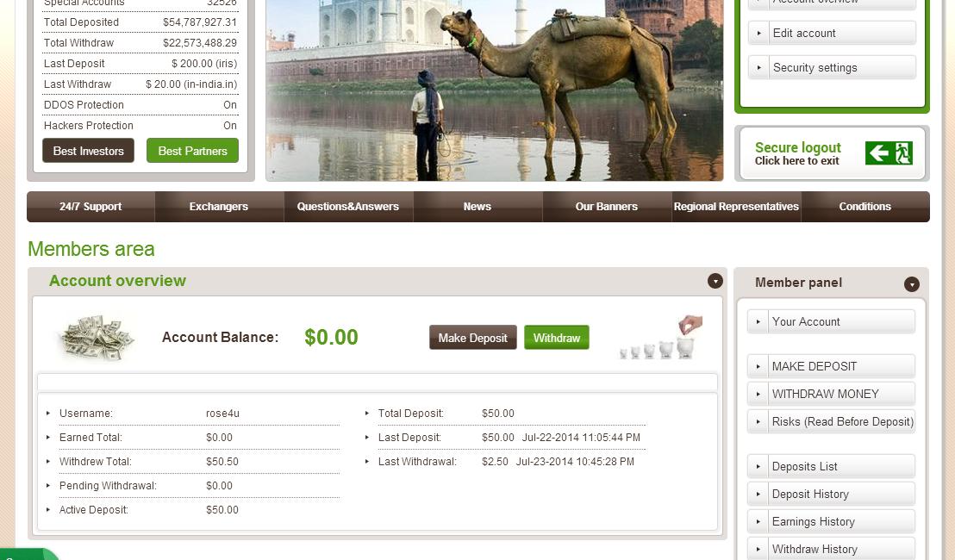955x560 pixels.
Task: Click the green secure logout exit icon
Action: click(x=889, y=153)
